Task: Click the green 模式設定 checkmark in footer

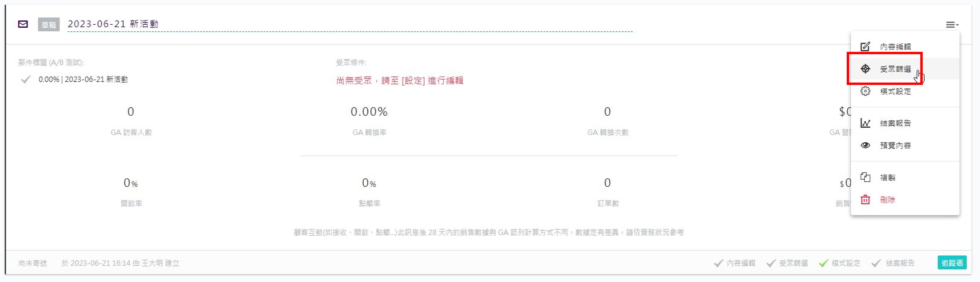Action: [823, 263]
